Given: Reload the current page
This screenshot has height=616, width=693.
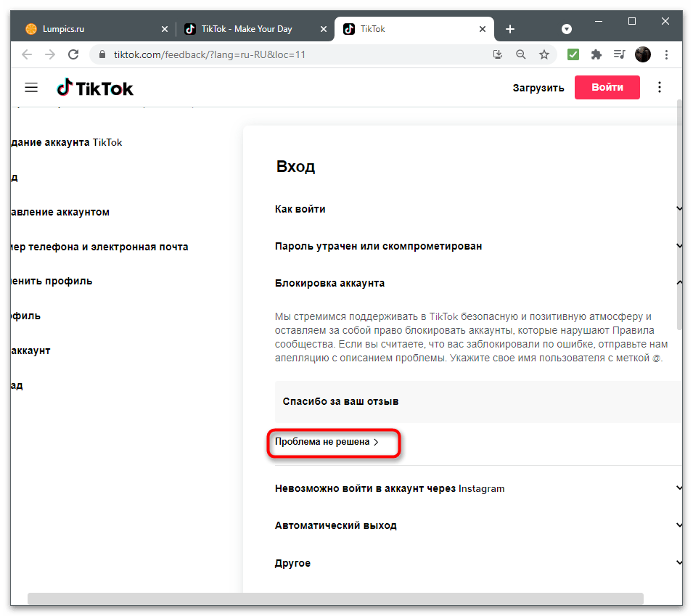Looking at the screenshot, I should [x=73, y=54].
